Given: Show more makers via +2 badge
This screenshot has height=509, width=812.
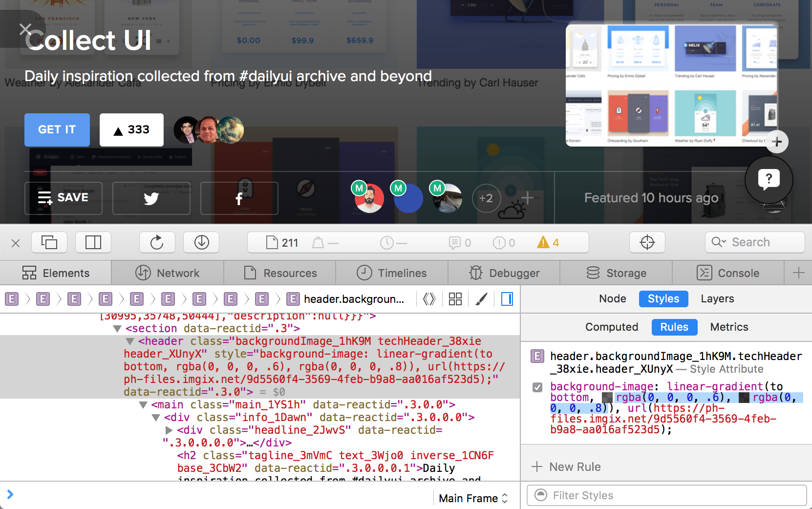Looking at the screenshot, I should click(x=486, y=198).
